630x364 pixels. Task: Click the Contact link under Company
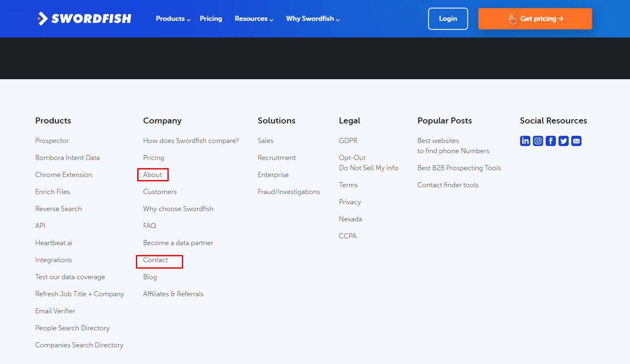(155, 260)
